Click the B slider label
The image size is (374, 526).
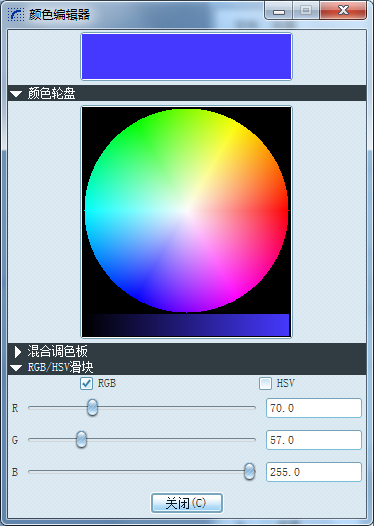[x=15, y=472]
